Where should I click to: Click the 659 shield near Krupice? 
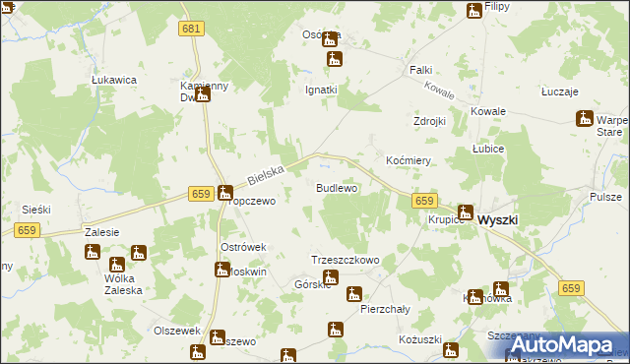pyautogui.click(x=424, y=201)
